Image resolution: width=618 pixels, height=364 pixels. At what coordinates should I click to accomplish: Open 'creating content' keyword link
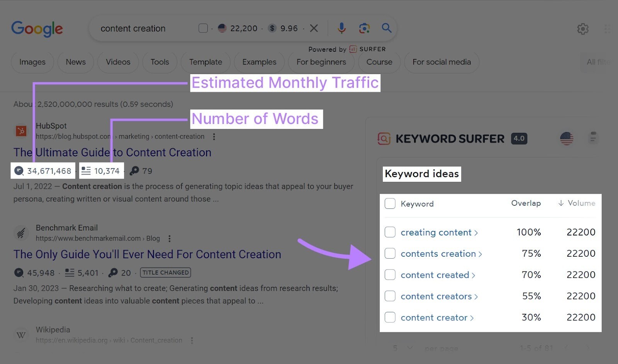point(439,232)
